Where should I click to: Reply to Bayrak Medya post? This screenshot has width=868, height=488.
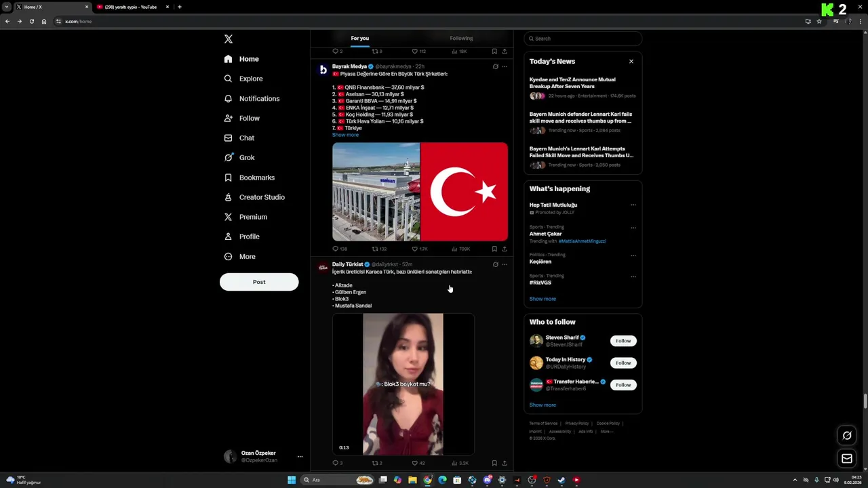pos(340,249)
